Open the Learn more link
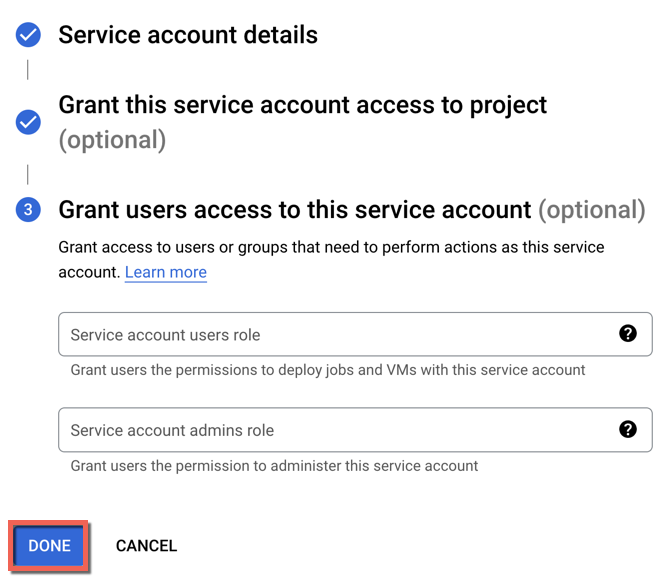This screenshot has height=578, width=657. pos(166,272)
